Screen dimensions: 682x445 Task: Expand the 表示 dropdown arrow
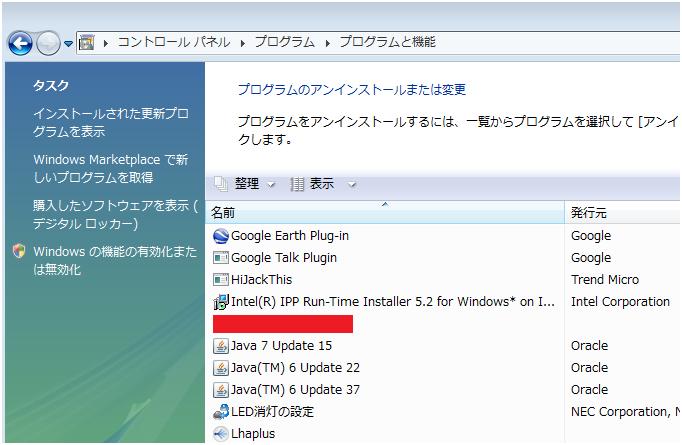tap(352, 185)
